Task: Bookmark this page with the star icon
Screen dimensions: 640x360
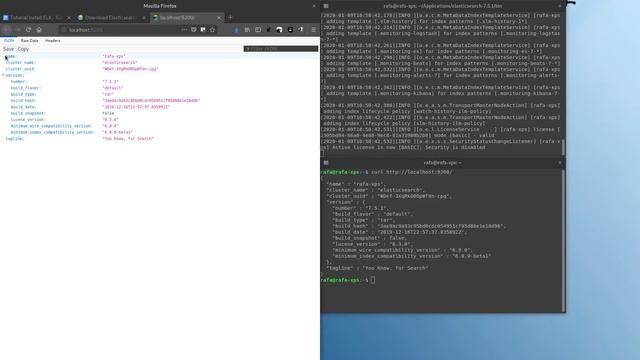Action: pos(212,30)
